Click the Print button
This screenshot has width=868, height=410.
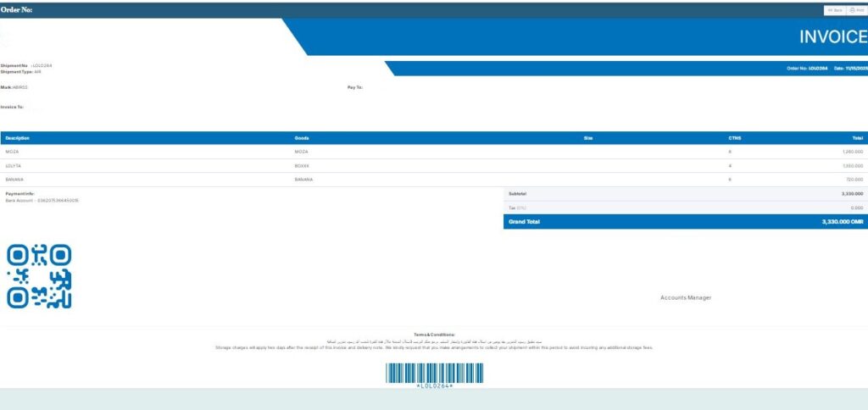[856, 10]
